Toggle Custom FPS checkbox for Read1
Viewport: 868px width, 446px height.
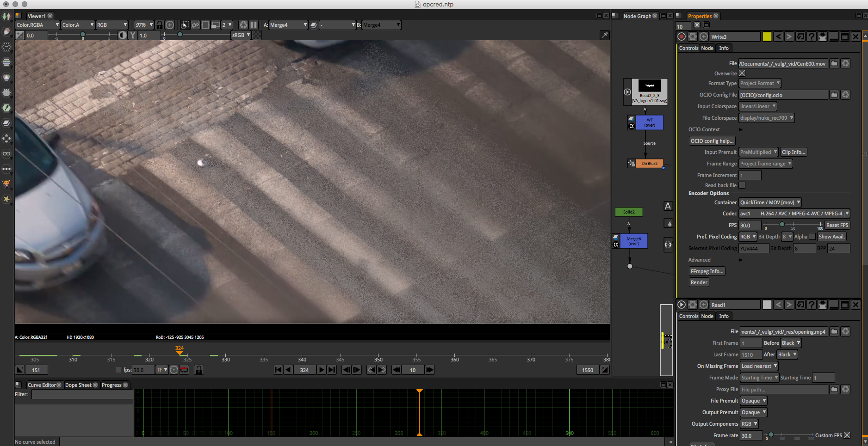pyautogui.click(x=847, y=435)
